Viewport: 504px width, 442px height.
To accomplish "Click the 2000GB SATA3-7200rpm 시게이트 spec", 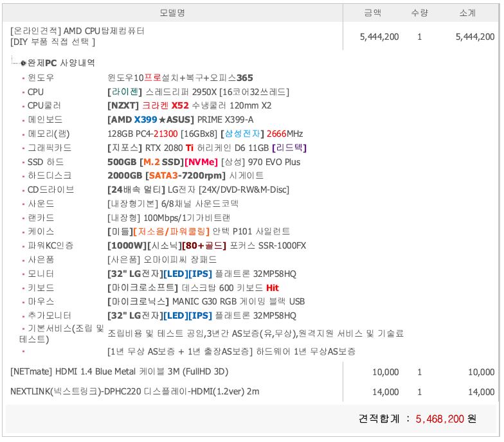I will [185, 175].
